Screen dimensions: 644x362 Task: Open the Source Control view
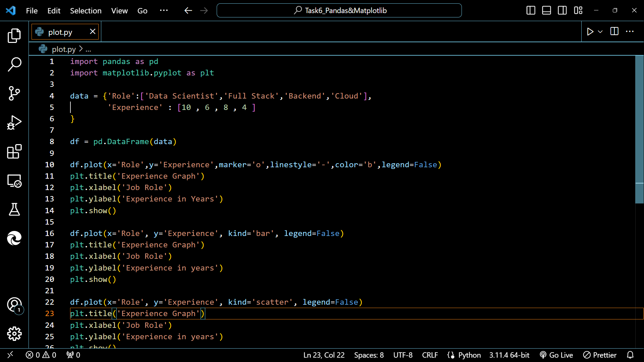pyautogui.click(x=14, y=93)
